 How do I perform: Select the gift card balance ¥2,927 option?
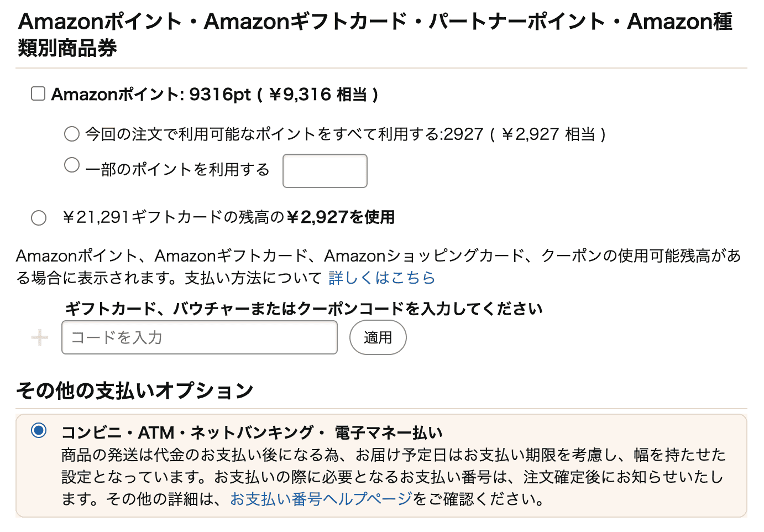pyautogui.click(x=38, y=217)
